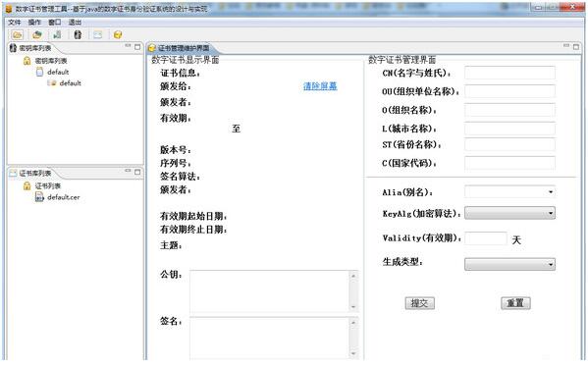Focus the CN(名字与姓氏) input field
The image size is (588, 365).
pyautogui.click(x=509, y=73)
